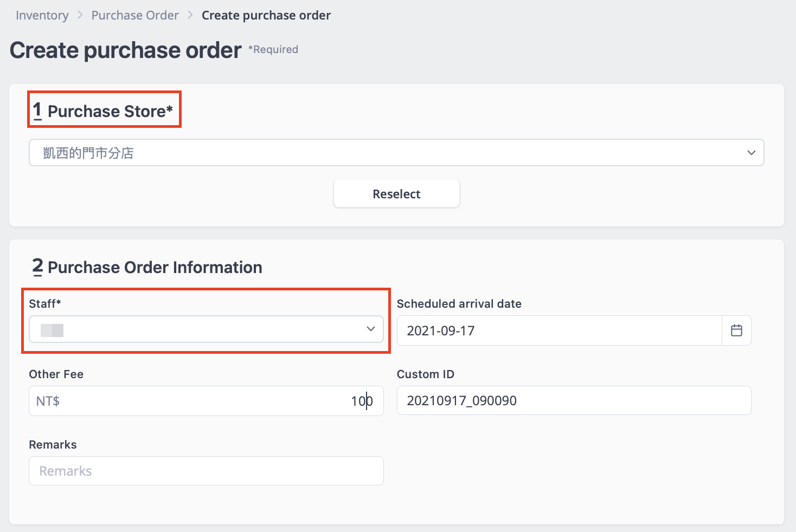This screenshot has height=532, width=796.
Task: Focus the Scheduled arrival date field
Action: (x=559, y=330)
